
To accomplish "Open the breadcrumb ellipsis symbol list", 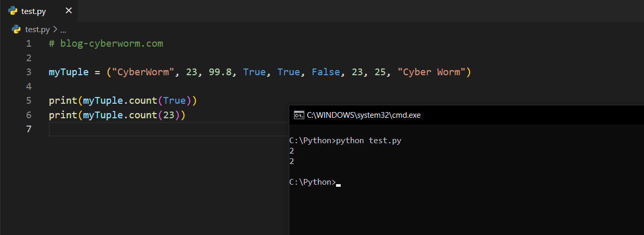I will tap(63, 30).
